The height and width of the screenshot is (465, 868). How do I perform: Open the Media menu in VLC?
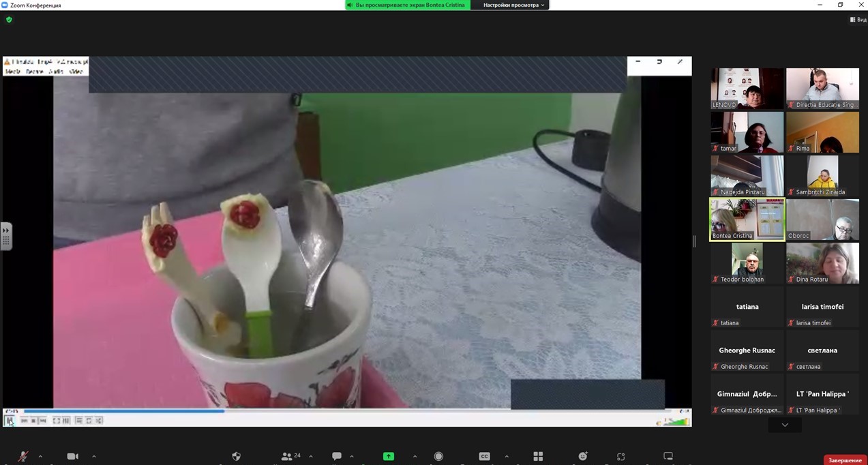(x=13, y=72)
